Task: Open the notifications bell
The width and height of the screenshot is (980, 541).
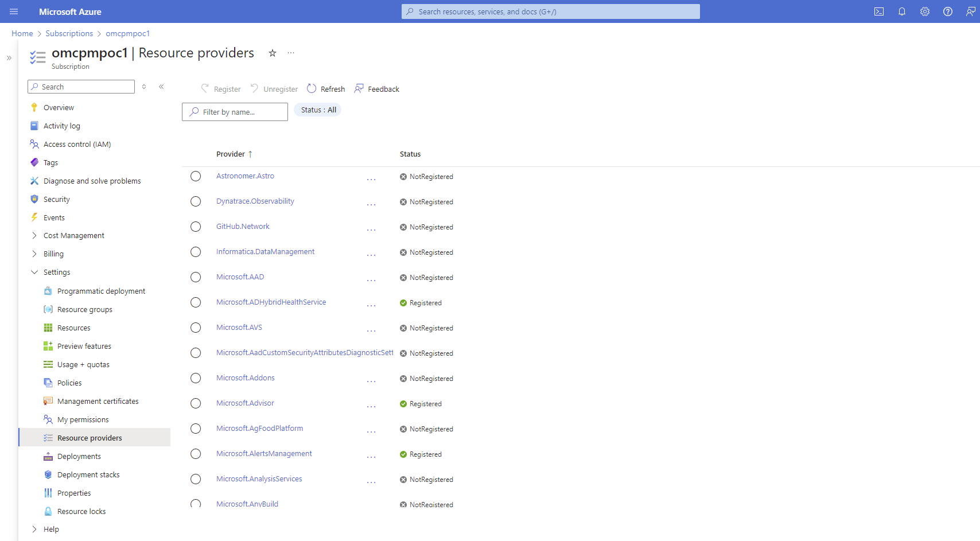Action: coord(902,11)
